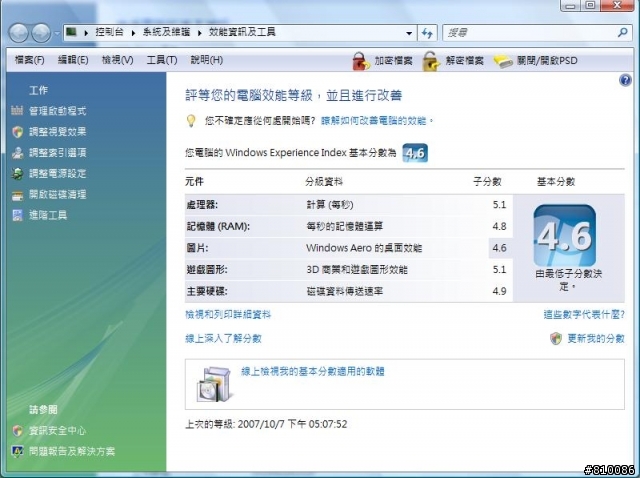This screenshot has height=478, width=640.
Task: Open 開啟磁碟清理 task link
Action: pos(58,194)
